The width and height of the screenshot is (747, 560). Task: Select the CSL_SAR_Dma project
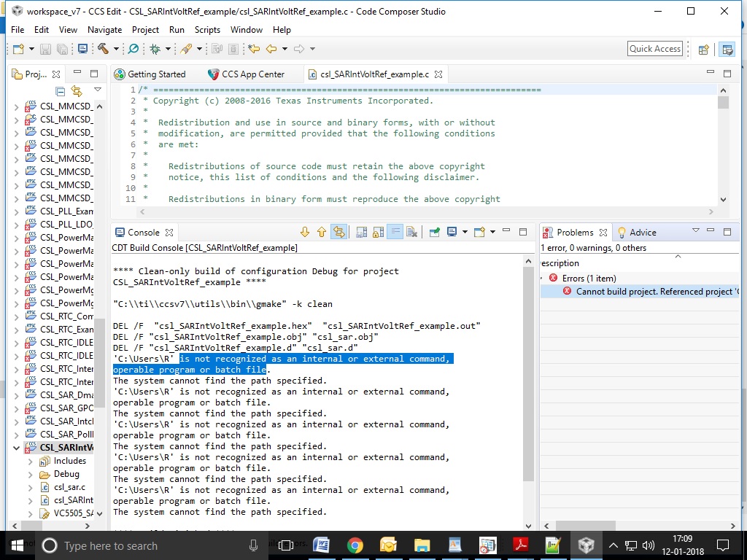(60, 395)
